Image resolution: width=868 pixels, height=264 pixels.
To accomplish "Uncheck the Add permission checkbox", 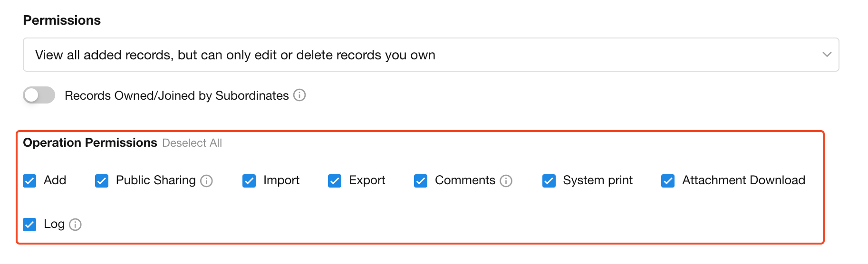I will pos(29,181).
